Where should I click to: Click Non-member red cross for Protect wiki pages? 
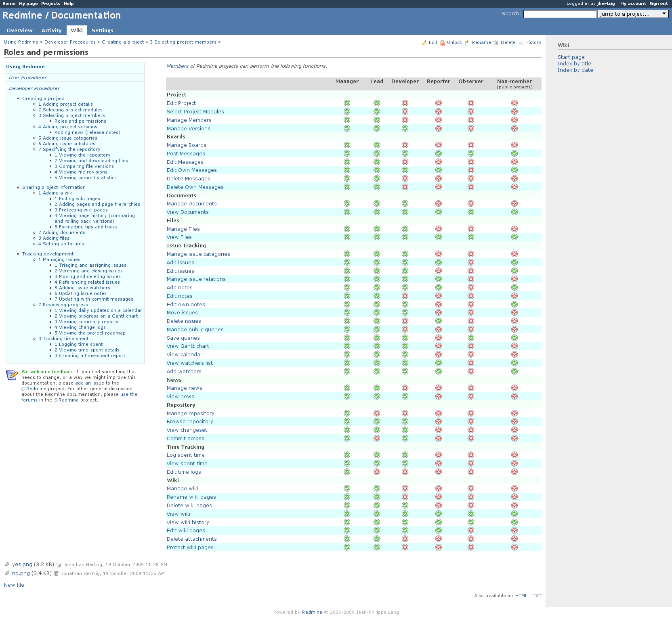pyautogui.click(x=514, y=547)
